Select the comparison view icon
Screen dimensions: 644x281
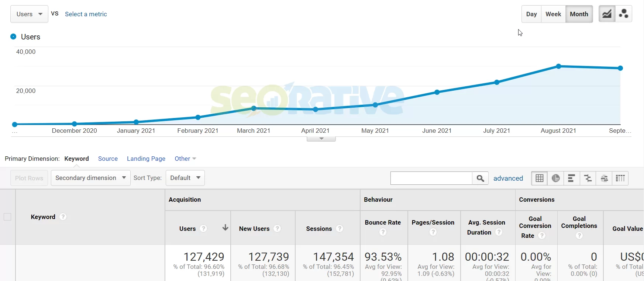[588, 178]
